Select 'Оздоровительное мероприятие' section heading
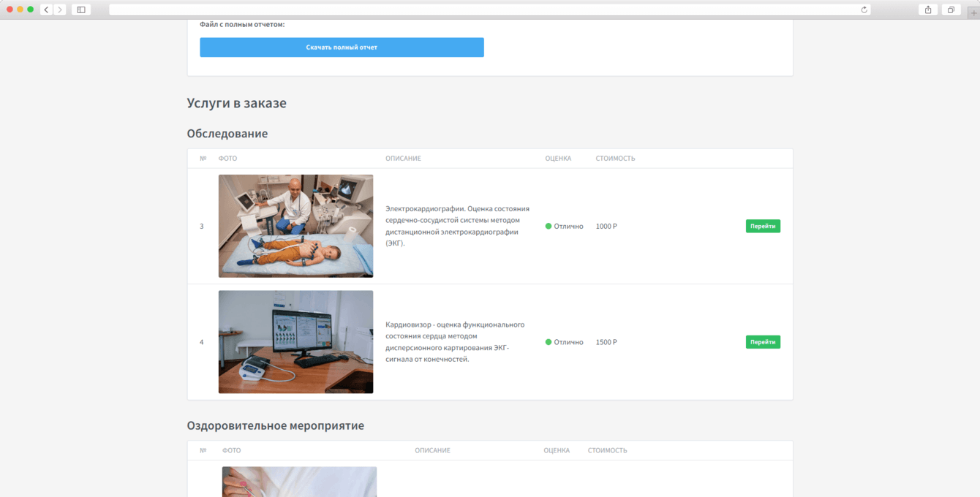 point(276,425)
